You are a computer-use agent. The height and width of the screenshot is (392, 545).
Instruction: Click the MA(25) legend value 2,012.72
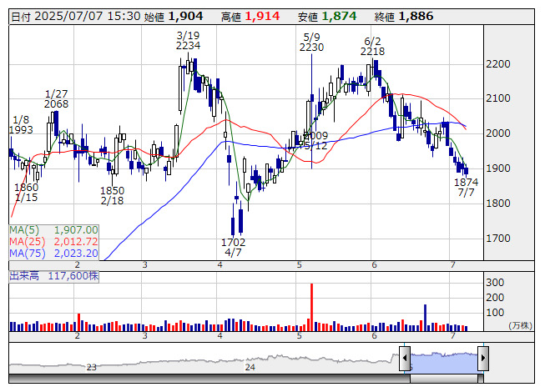76,242
